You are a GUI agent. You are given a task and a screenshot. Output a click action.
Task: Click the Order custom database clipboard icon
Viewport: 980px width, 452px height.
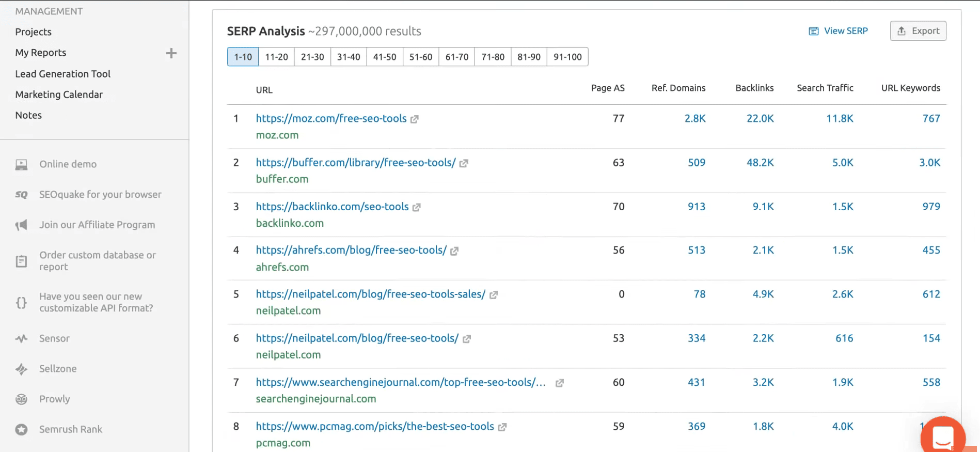21,261
